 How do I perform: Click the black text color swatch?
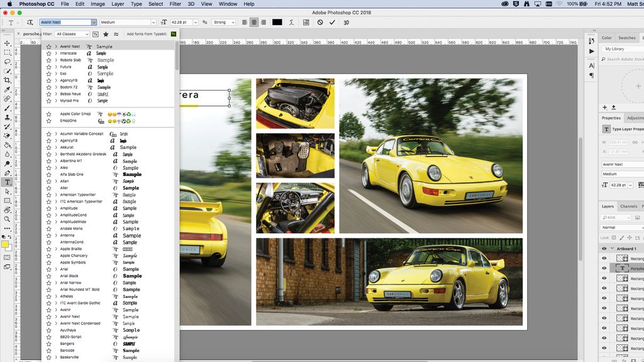[x=277, y=21]
